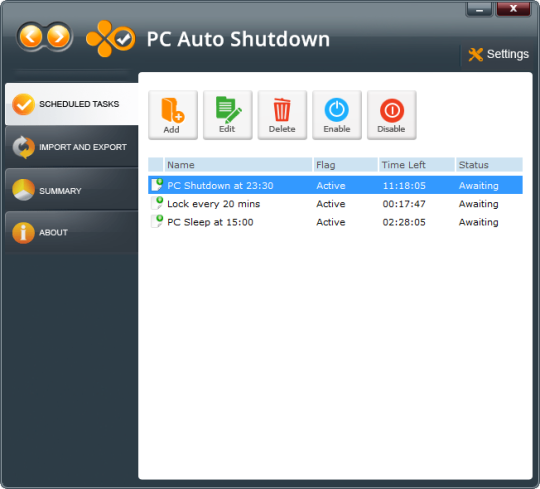Sort tasks by Name column header
The image size is (540, 489).
click(238, 165)
